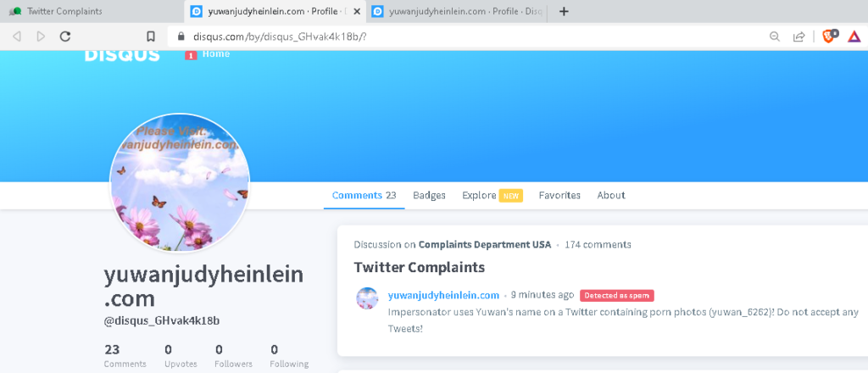This screenshot has height=373, width=868.
Task: Open the zoom magnifier icon in address bar
Action: click(x=774, y=36)
